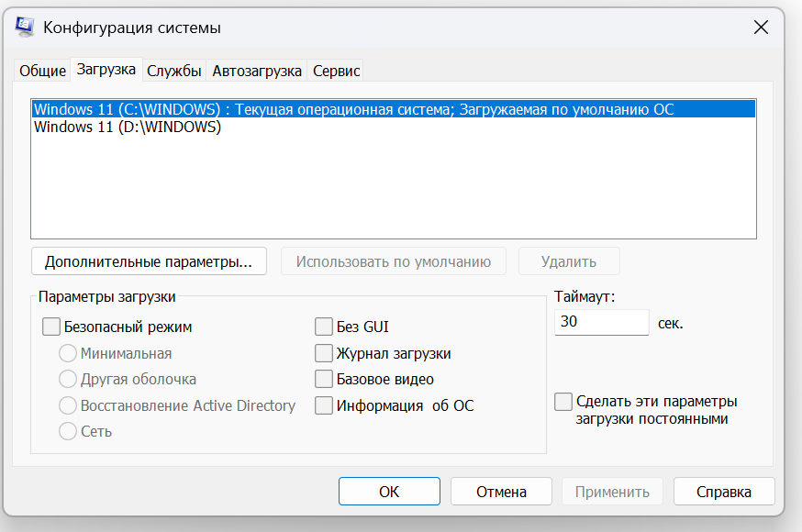This screenshot has height=532, width=802.
Task: Select the Загрузка tab
Action: (x=106, y=69)
